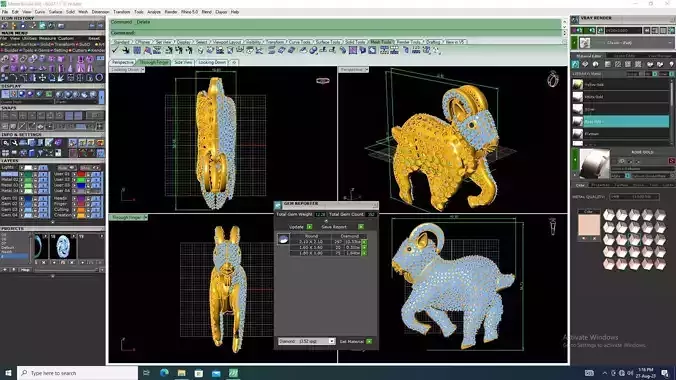The height and width of the screenshot is (380, 676).
Task: Select the Looking Down viewport tab
Action: tap(212, 62)
